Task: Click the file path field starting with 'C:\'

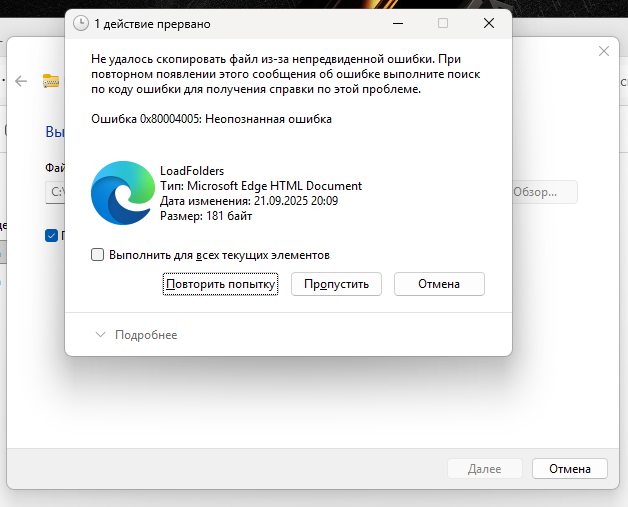Action: pyautogui.click(x=56, y=191)
